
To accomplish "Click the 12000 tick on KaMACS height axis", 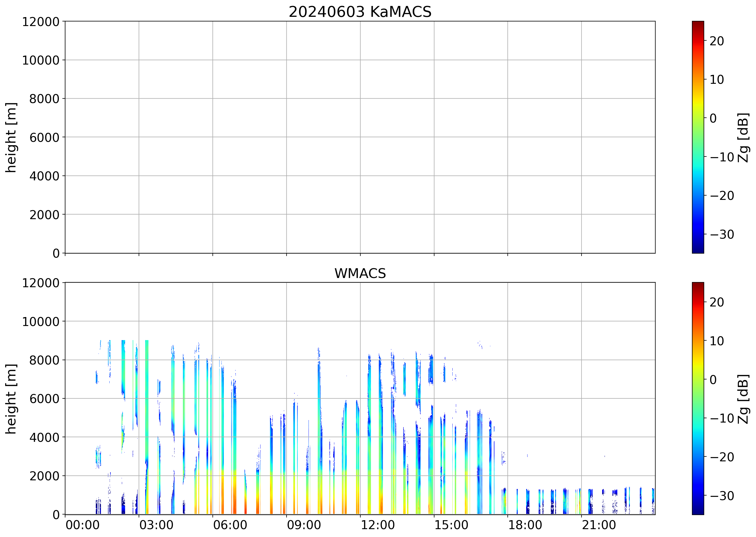I will click(40, 22).
